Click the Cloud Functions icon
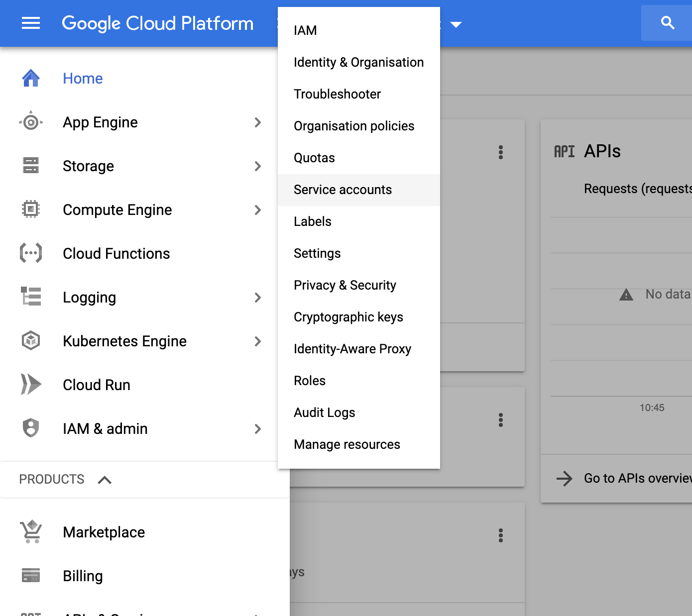 (x=31, y=253)
